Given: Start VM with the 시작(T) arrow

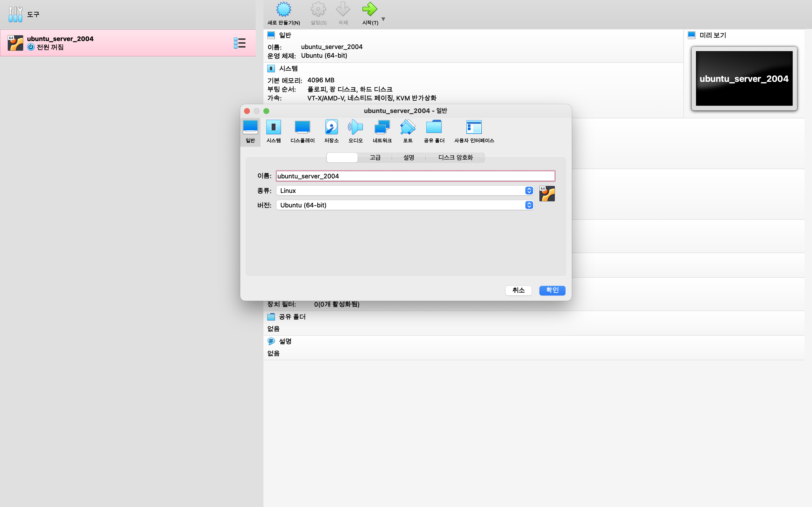Looking at the screenshot, I should (370, 14).
